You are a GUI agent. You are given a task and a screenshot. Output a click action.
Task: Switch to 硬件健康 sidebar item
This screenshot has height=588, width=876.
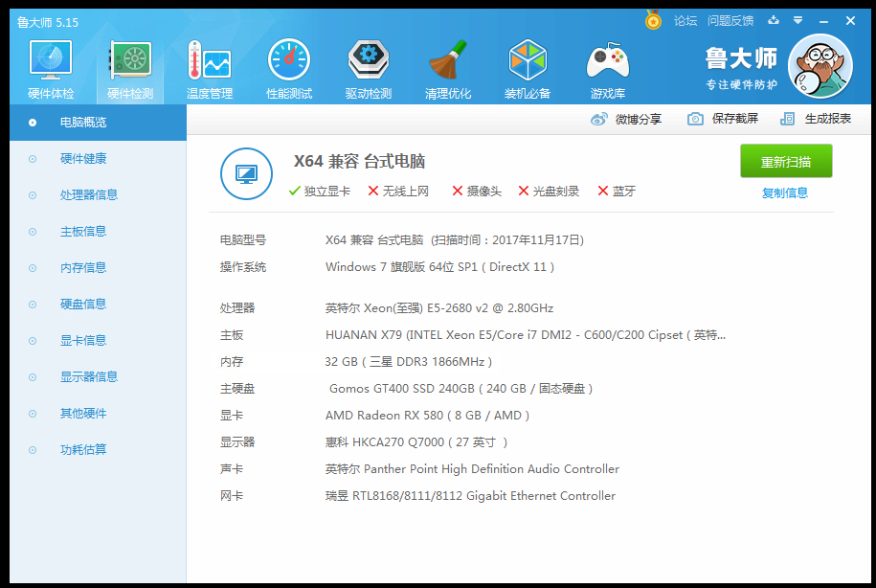(x=98, y=159)
